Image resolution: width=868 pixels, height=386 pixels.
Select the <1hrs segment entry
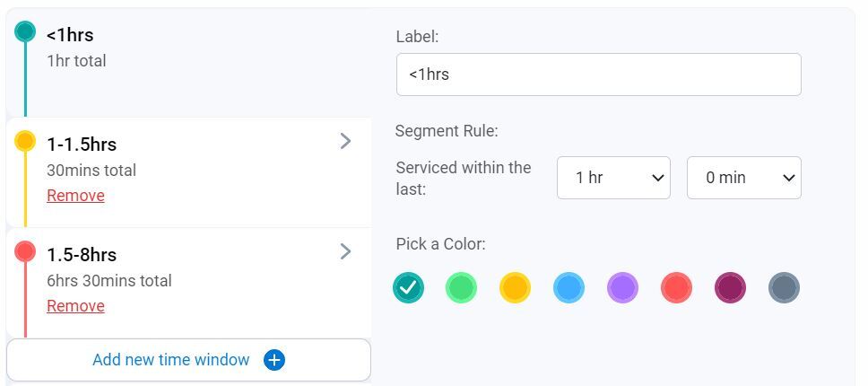pos(179,49)
